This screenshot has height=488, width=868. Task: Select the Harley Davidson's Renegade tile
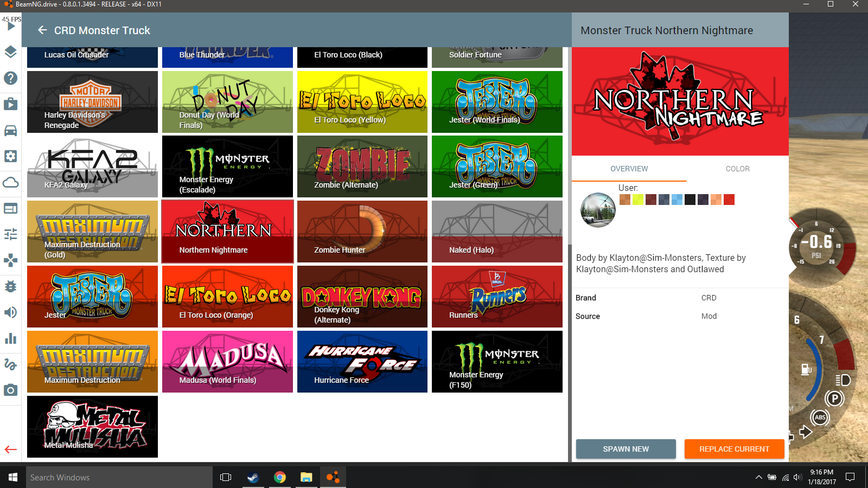92,101
